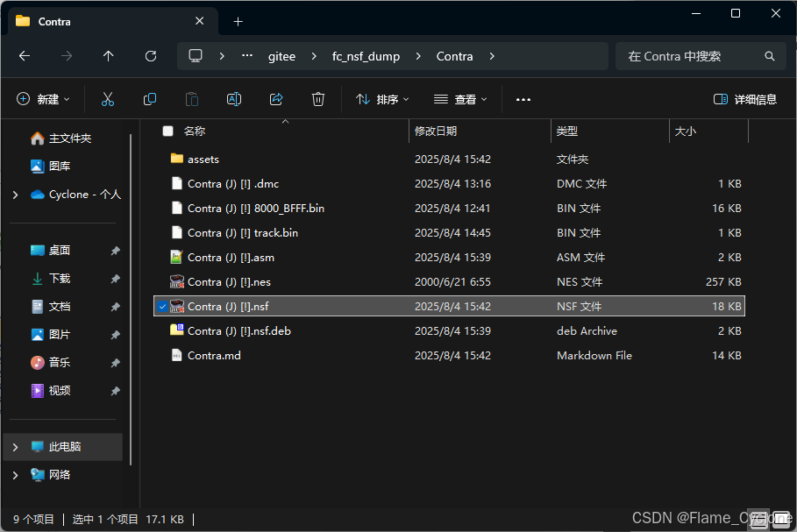Go forward with the right arrow
The image size is (797, 532).
coord(67,56)
